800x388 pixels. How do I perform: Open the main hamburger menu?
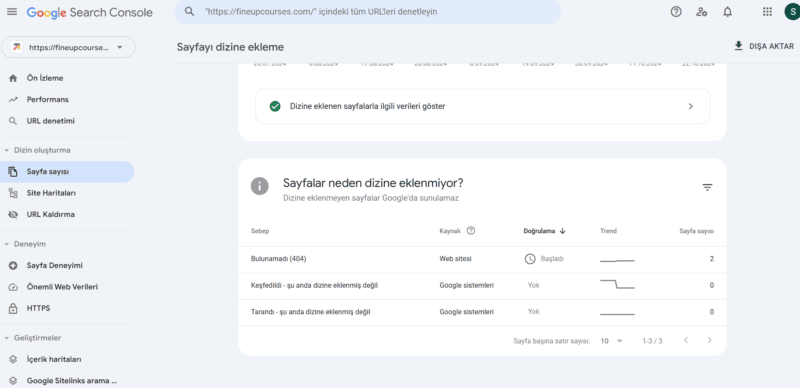(12, 12)
